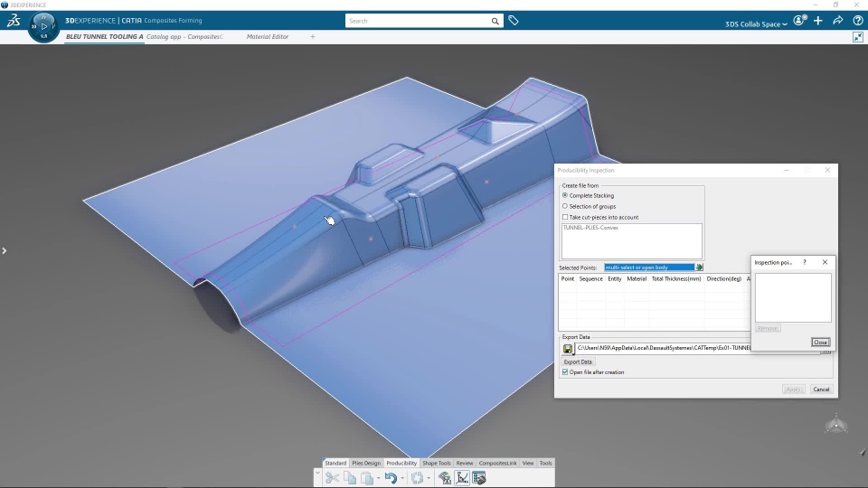
Task: Close the Inspection points dialog
Action: [825, 262]
